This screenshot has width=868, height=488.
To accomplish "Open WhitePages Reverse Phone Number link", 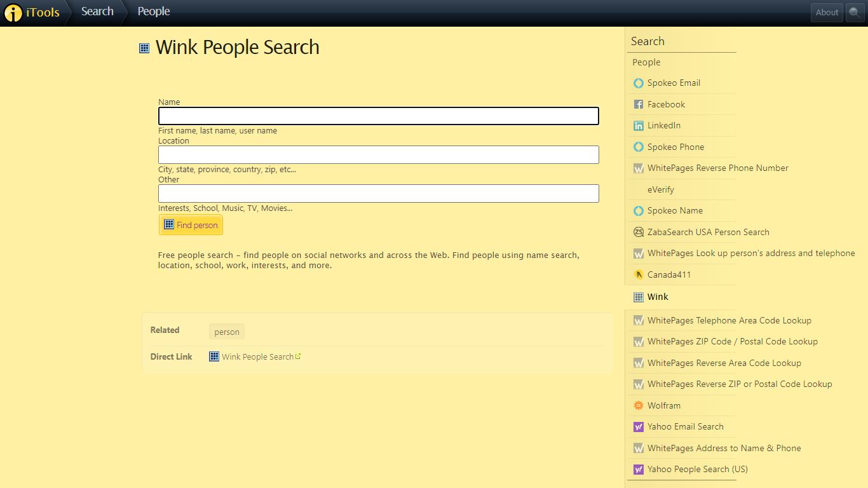I will click(x=718, y=168).
